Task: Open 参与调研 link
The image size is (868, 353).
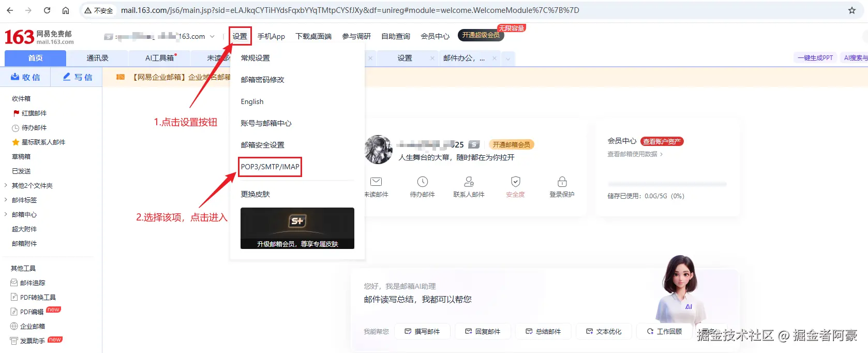Action: (x=356, y=36)
